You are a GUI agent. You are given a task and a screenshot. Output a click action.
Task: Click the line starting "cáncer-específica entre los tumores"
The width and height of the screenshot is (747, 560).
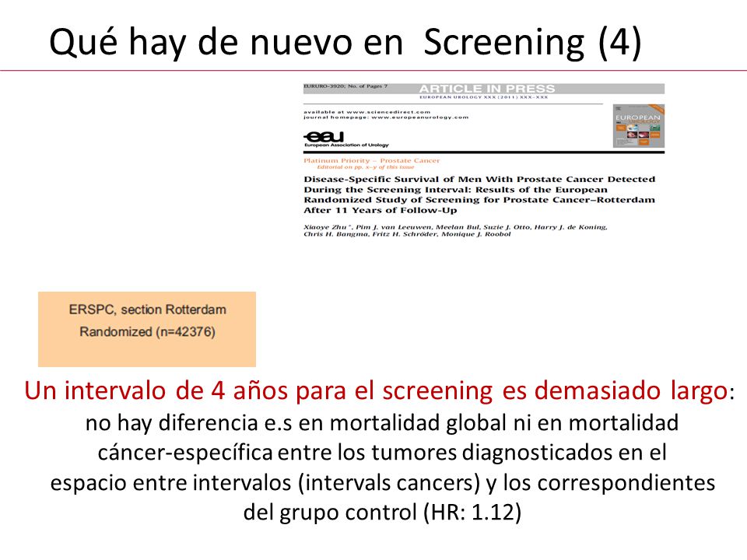pos(382,453)
